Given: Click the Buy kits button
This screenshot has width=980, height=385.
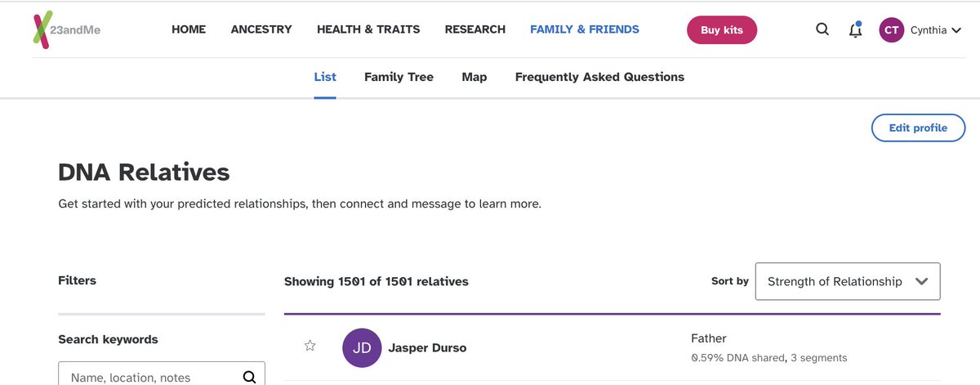Looking at the screenshot, I should click(722, 30).
